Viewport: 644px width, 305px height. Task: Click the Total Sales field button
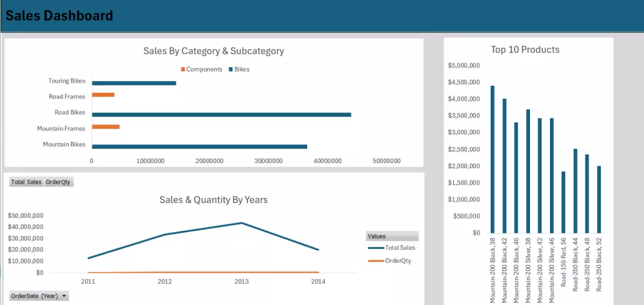click(x=26, y=182)
